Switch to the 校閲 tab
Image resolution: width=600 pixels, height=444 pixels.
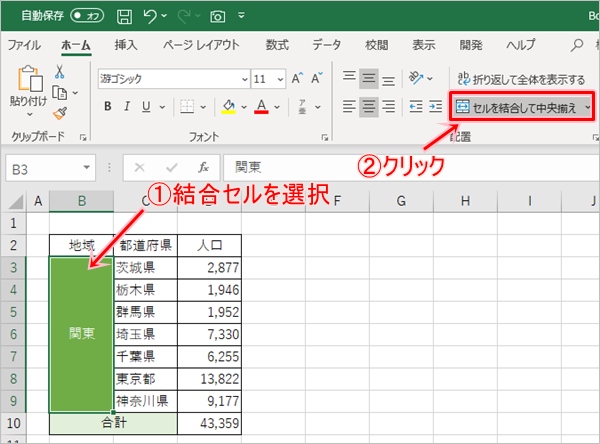tap(377, 45)
